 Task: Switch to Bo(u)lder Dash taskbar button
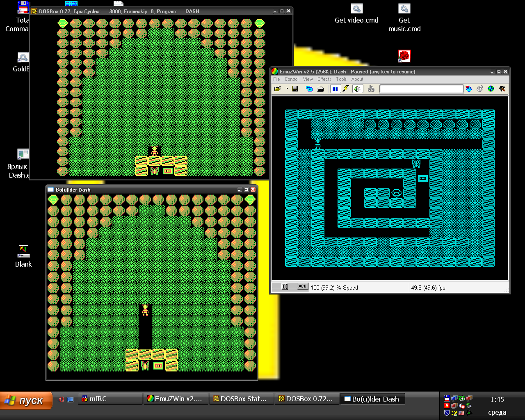[372, 399]
